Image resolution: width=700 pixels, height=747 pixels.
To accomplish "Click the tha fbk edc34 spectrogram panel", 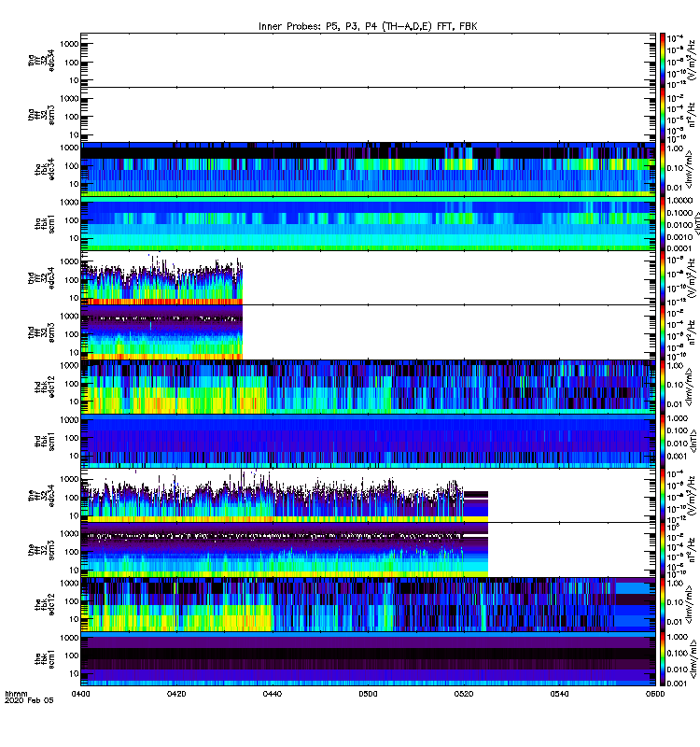I will tap(368, 169).
